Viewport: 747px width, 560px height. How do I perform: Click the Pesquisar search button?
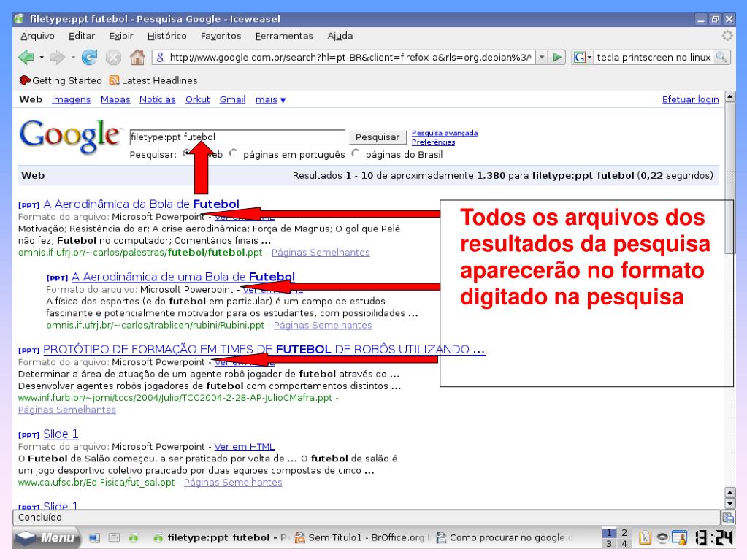378,137
